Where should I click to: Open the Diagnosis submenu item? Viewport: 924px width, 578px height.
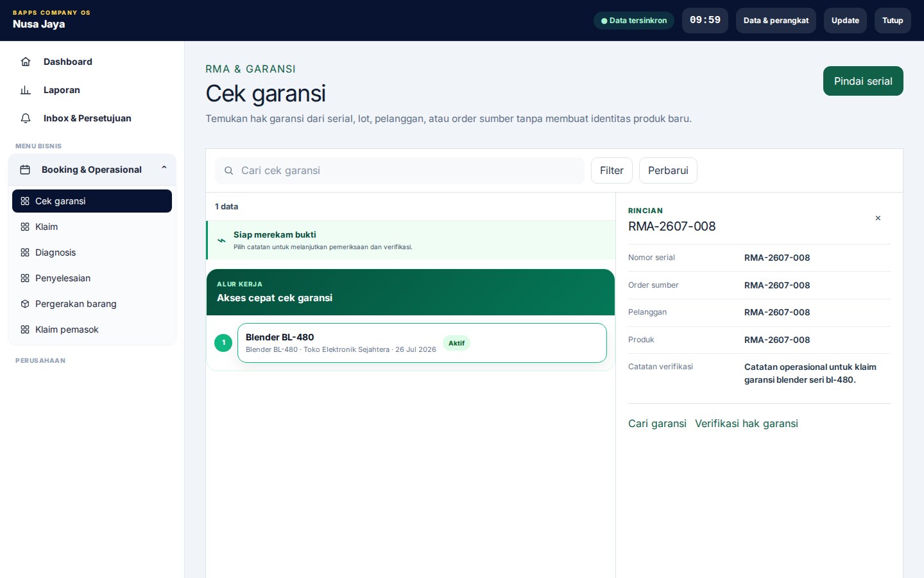pos(92,252)
